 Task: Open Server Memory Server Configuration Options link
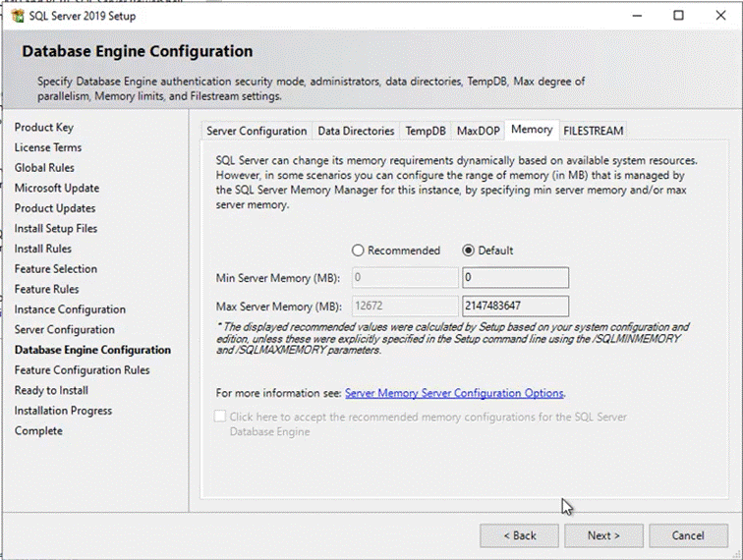coord(454,393)
